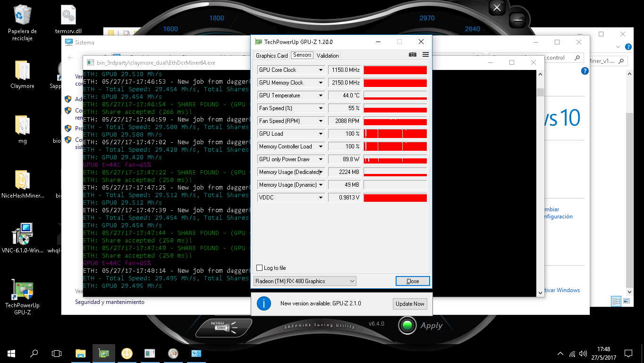Switch to Sapphire TriXX taskbar icon
The width and height of the screenshot is (644, 363).
[x=173, y=353]
